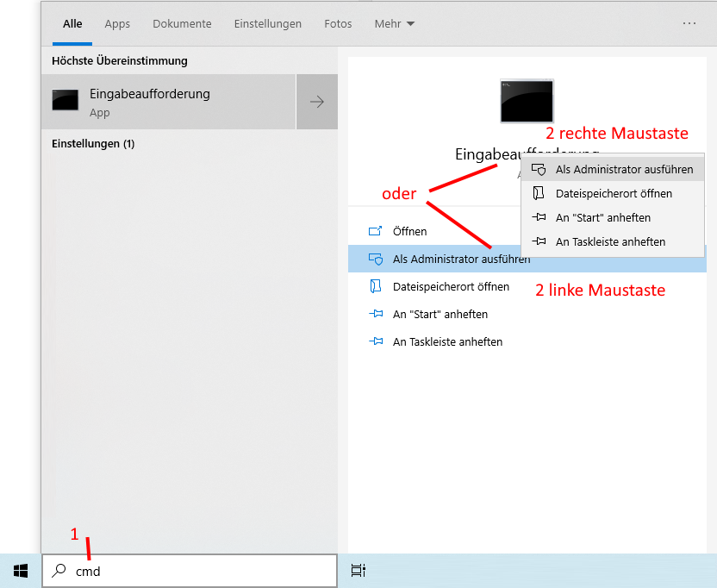Choose Als Administrator ausführen in context menu
The height and width of the screenshot is (588, 717).
pos(624,170)
